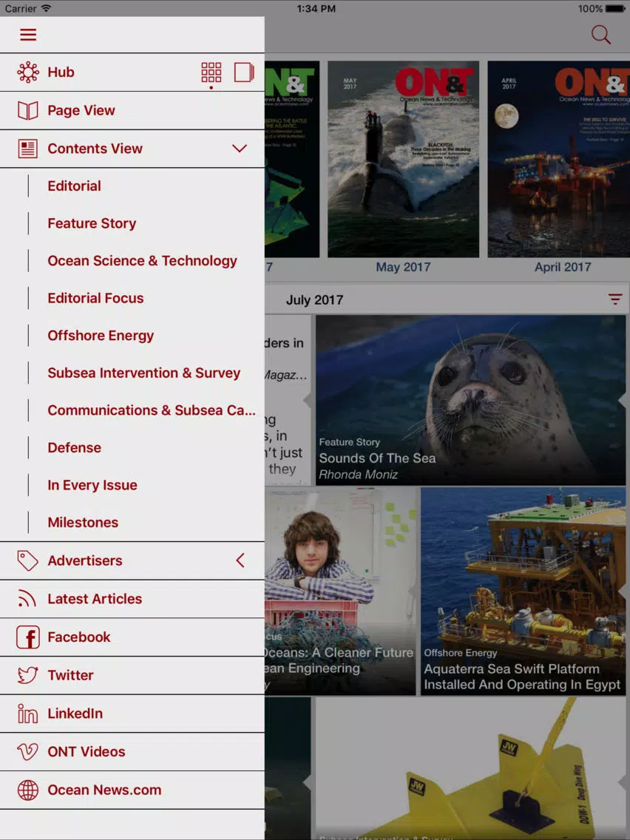Tap the LinkedIn logo icon
Viewport: 630px width, 840px height.
[27, 714]
